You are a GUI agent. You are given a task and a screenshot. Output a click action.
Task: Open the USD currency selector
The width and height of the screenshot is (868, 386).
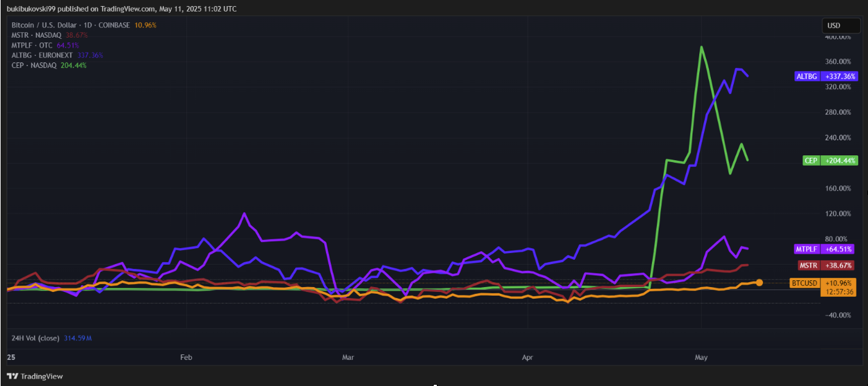[x=841, y=26]
